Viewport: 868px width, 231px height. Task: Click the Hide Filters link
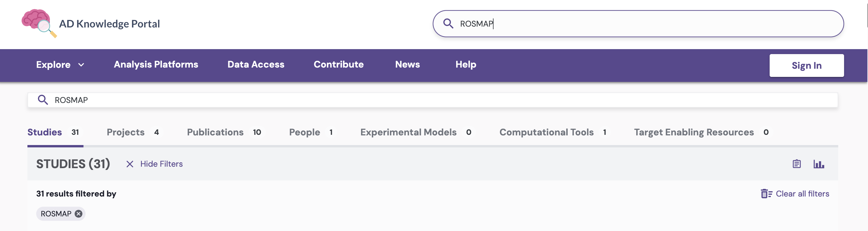click(x=161, y=164)
